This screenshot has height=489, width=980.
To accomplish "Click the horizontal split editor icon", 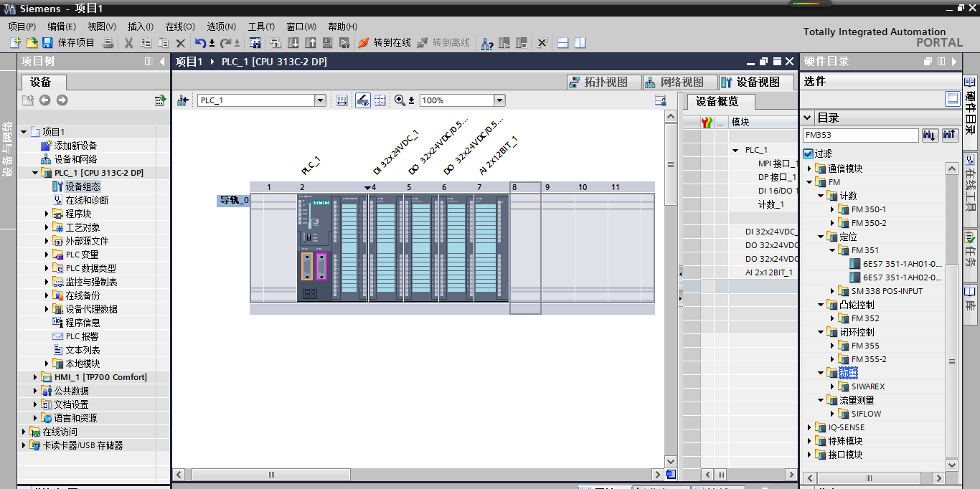I will coord(563,43).
